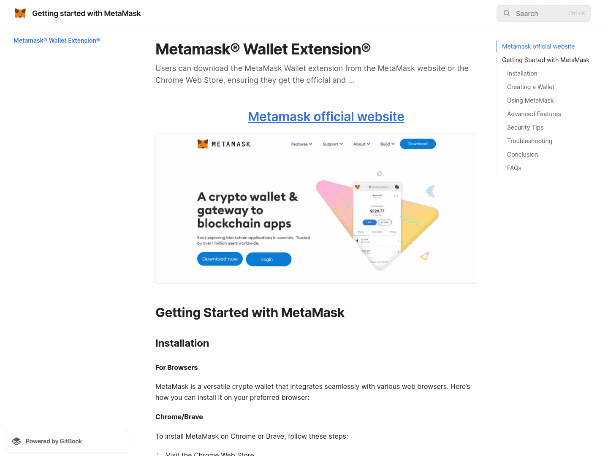Expand the 'Features' dropdown in MetaMask screenshot
608x456 pixels.
point(301,144)
